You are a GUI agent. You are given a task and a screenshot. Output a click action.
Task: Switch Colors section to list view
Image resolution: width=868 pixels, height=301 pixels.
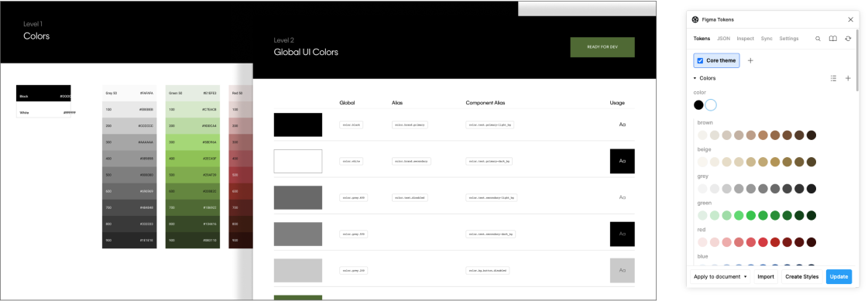click(833, 79)
